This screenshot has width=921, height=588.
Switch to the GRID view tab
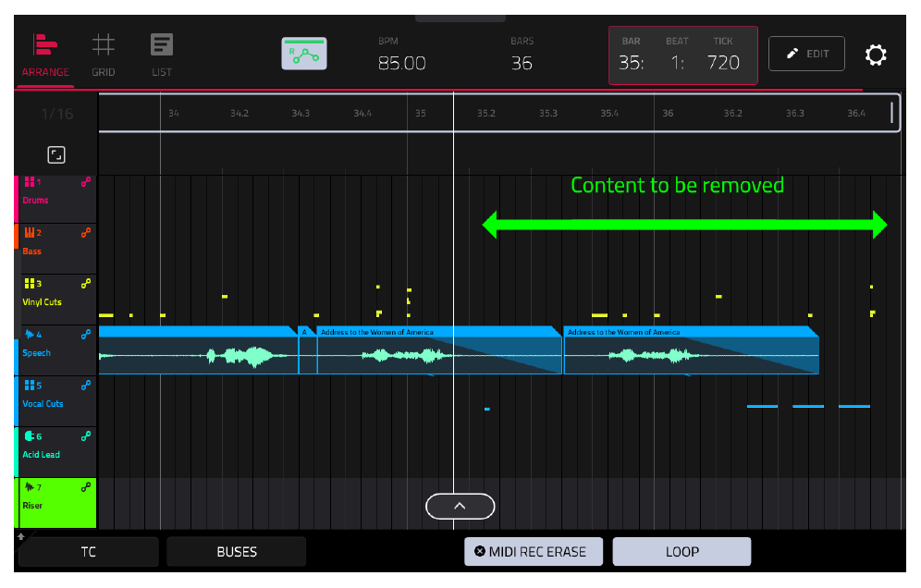click(x=104, y=55)
